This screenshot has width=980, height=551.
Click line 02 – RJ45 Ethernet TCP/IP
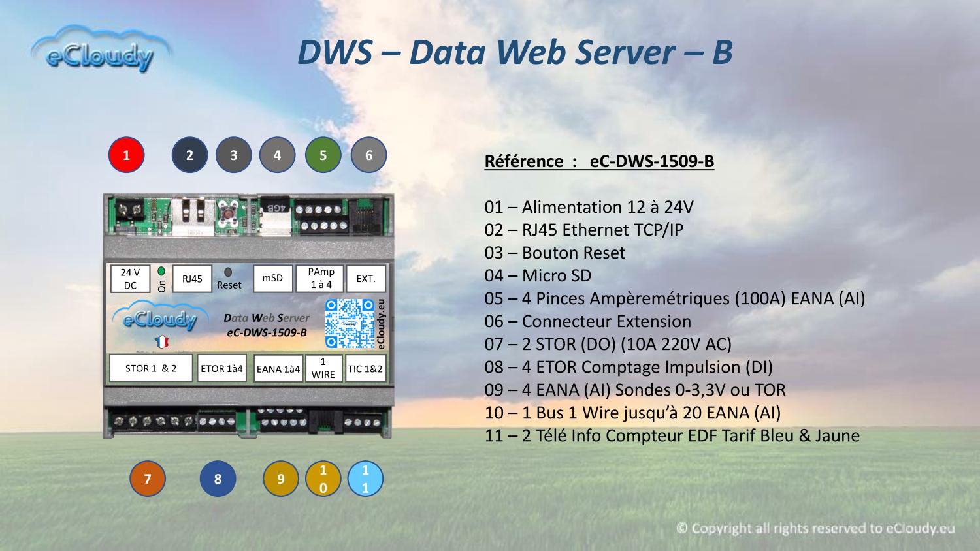584,230
